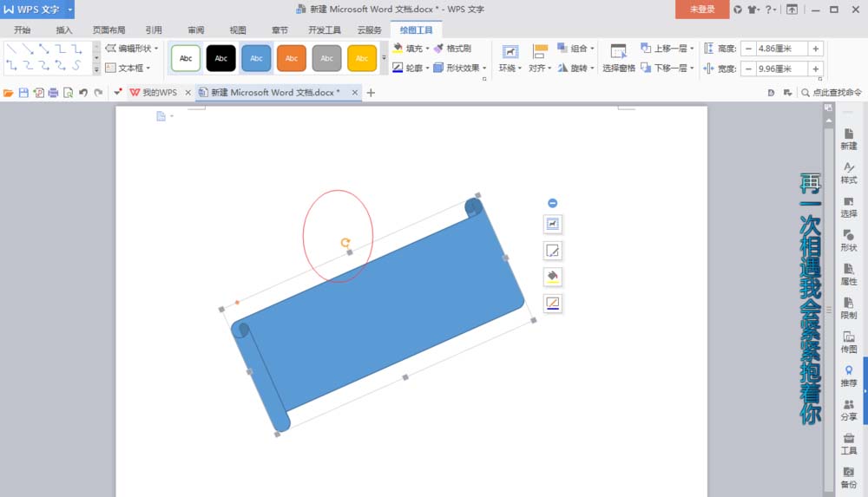Click the 未登录 login button
Screen dimensions: 868x497
(702, 10)
